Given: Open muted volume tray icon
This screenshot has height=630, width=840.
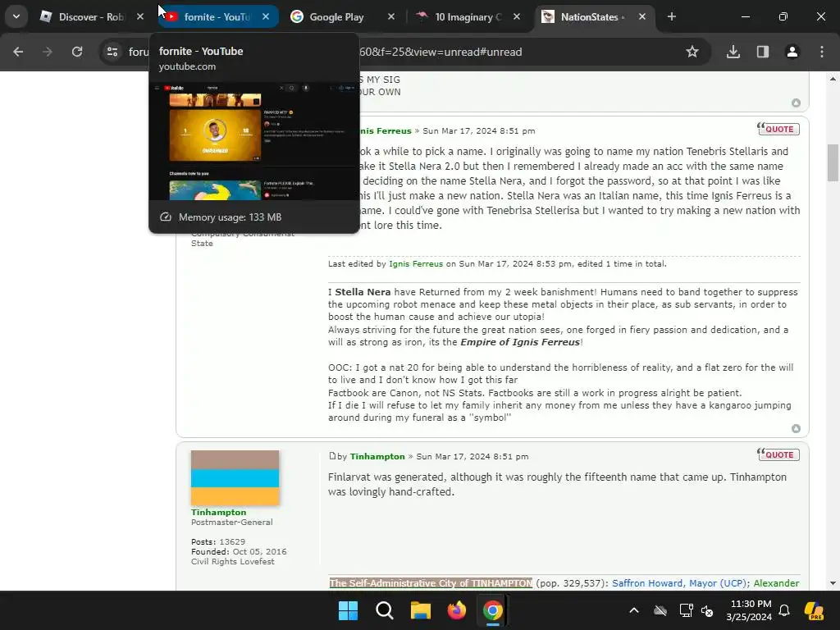Looking at the screenshot, I should coord(707,610).
